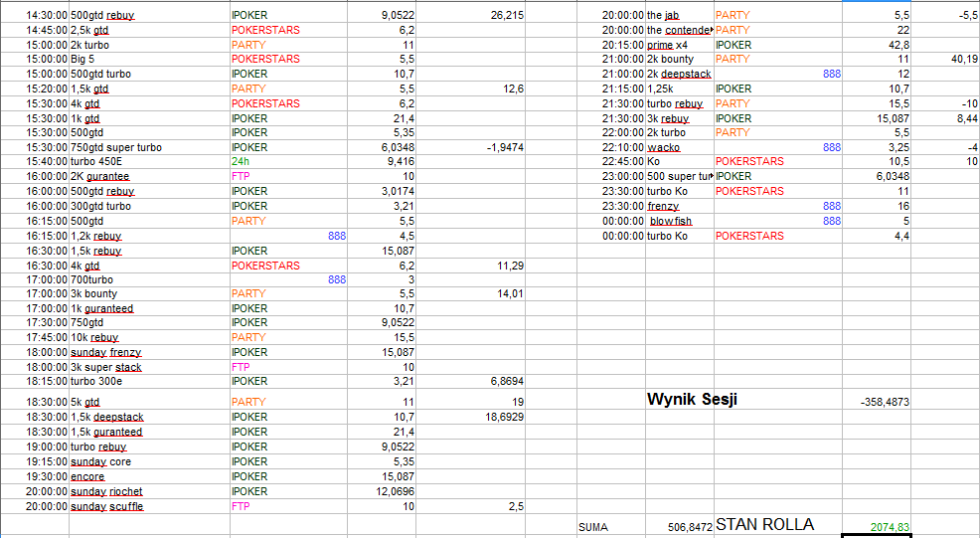Image resolution: width=980 pixels, height=538 pixels.
Task: Select the buy-in value '9,416'
Action: coord(382,161)
